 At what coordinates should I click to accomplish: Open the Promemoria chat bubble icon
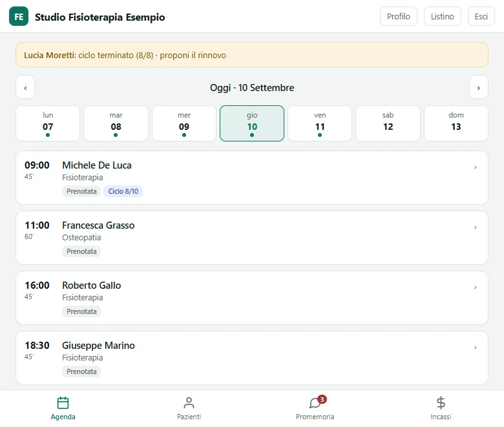click(315, 403)
